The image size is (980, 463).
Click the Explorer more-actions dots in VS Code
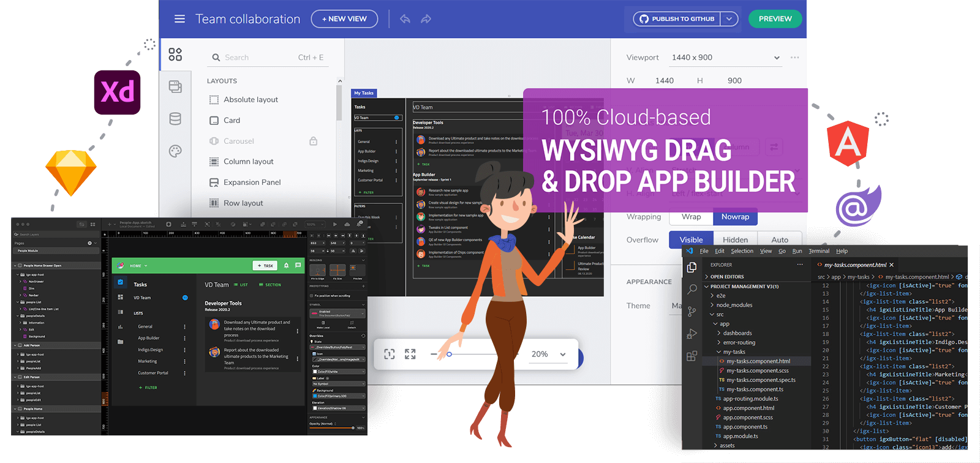click(800, 265)
